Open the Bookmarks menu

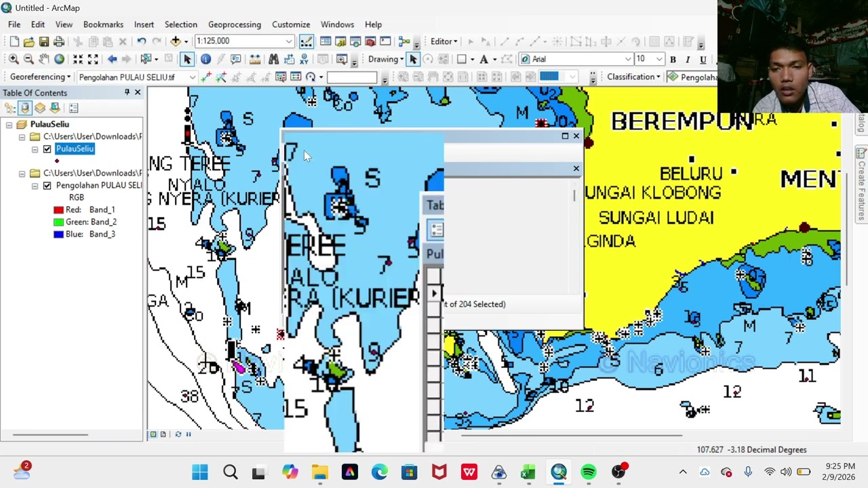point(103,24)
